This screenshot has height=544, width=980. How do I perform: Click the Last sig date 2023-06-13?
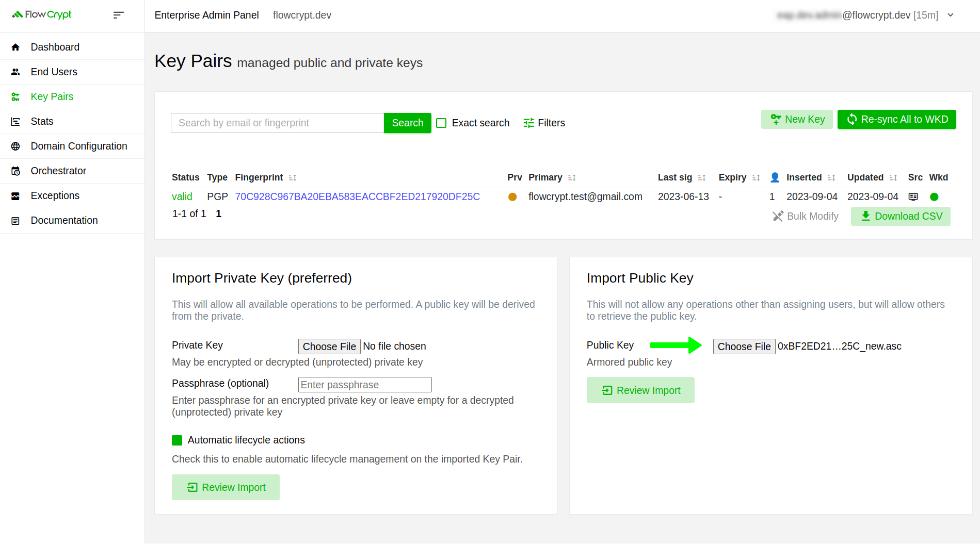pos(683,196)
